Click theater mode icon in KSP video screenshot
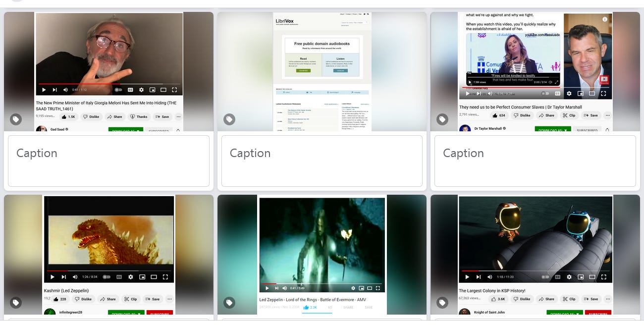The height and width of the screenshot is (325, 644). click(591, 277)
